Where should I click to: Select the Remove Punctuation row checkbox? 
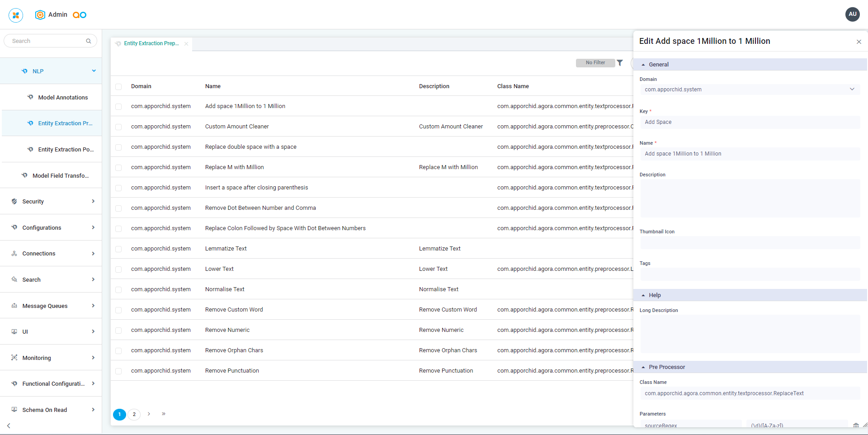tap(118, 371)
